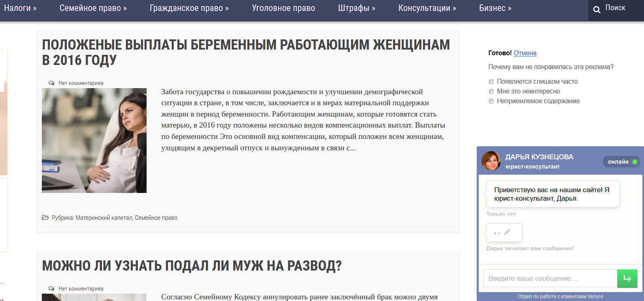Click the green send message arrow button
The image size is (644, 301).
pyautogui.click(x=627, y=279)
